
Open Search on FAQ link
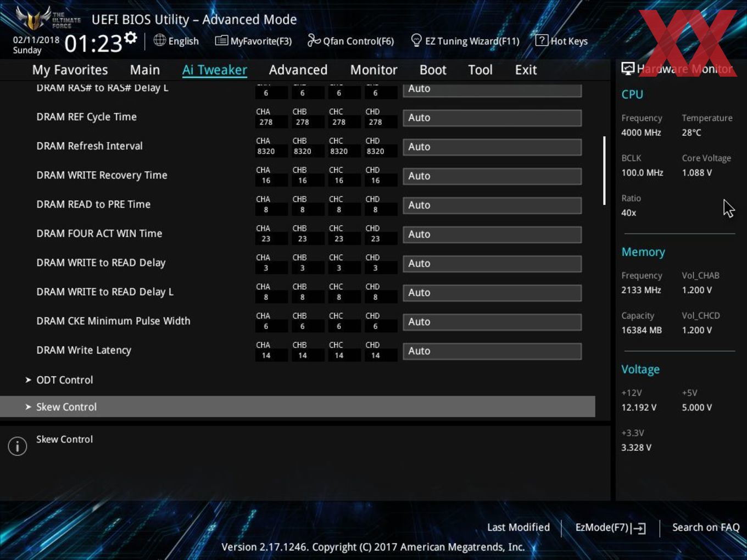[706, 528]
